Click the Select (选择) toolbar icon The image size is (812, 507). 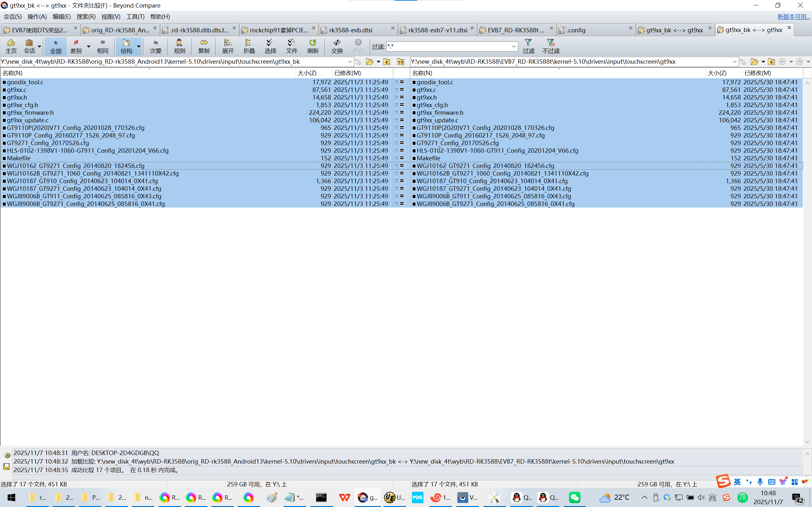270,46
